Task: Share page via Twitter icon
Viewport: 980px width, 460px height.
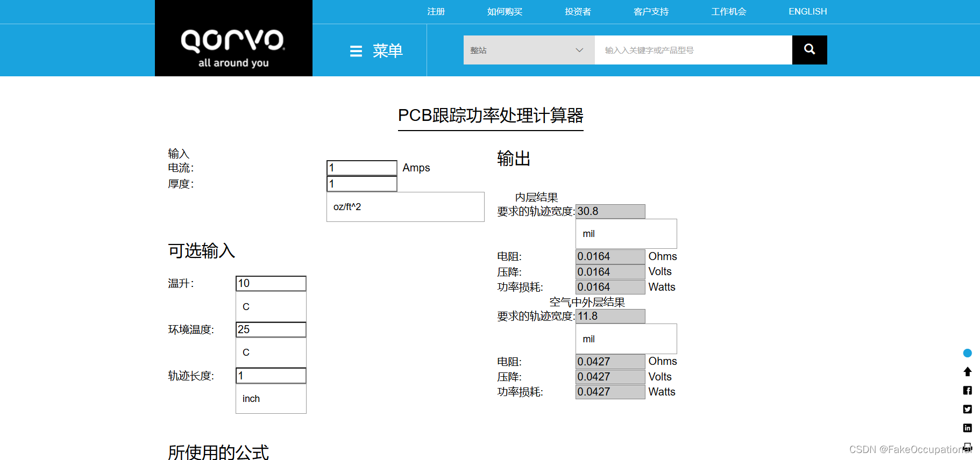Action: pyautogui.click(x=967, y=409)
